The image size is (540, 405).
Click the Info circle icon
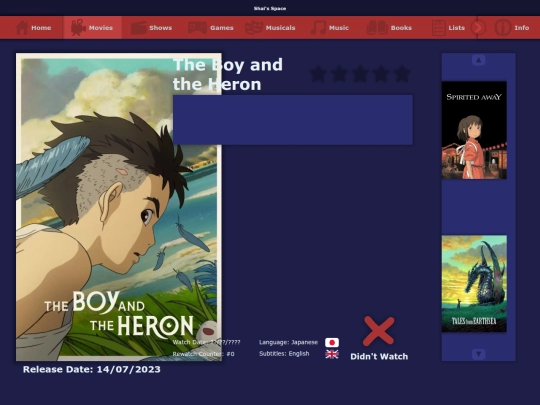tap(503, 28)
